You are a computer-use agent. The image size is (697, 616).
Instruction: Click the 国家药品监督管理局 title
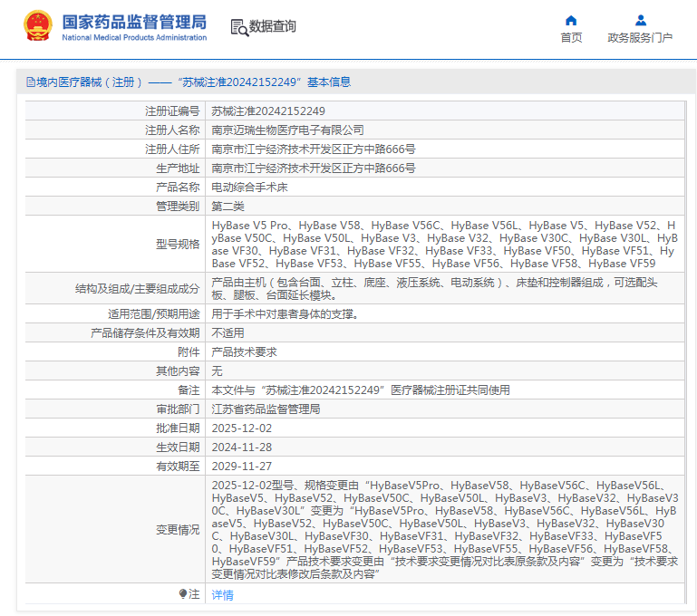pos(134,22)
